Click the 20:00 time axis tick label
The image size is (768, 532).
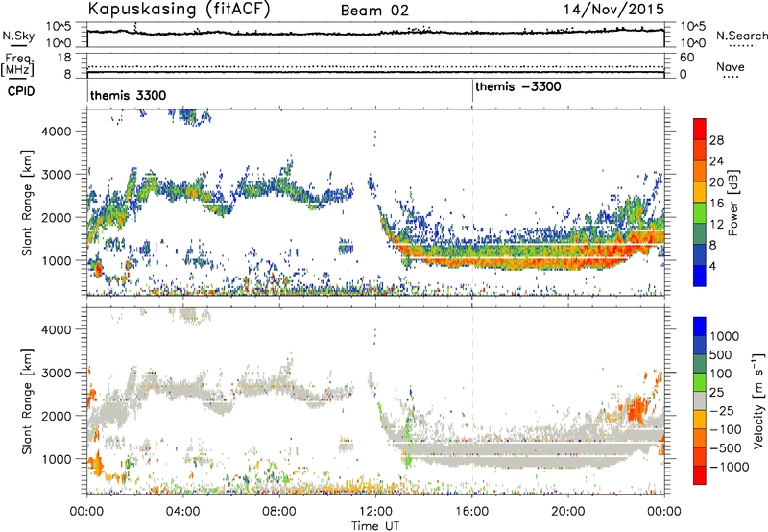coord(568,512)
